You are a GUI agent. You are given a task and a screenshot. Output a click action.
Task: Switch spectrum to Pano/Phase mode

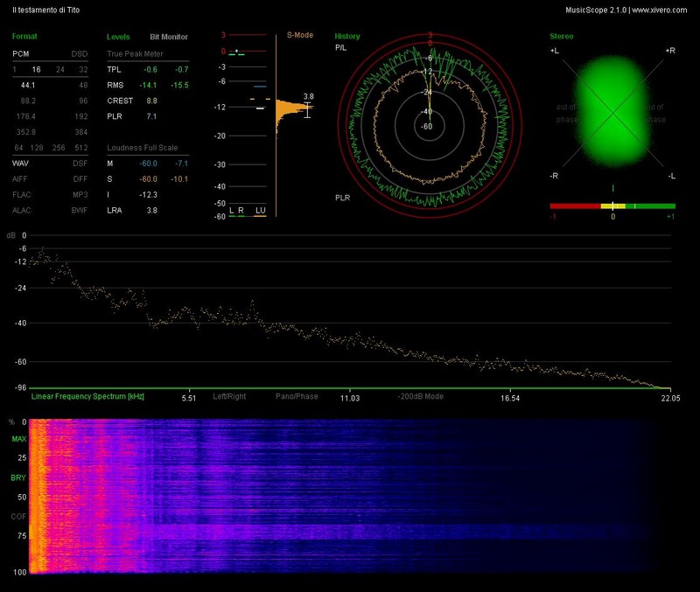(297, 396)
